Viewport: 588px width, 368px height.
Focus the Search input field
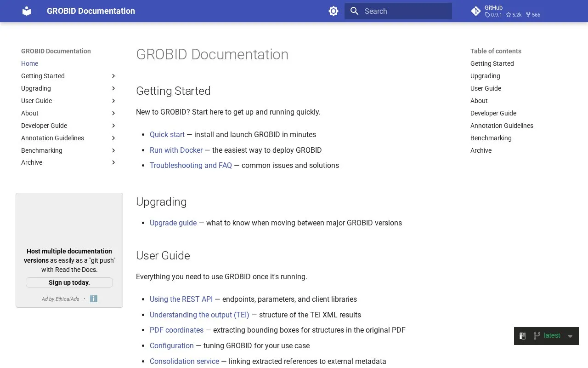tap(398, 11)
